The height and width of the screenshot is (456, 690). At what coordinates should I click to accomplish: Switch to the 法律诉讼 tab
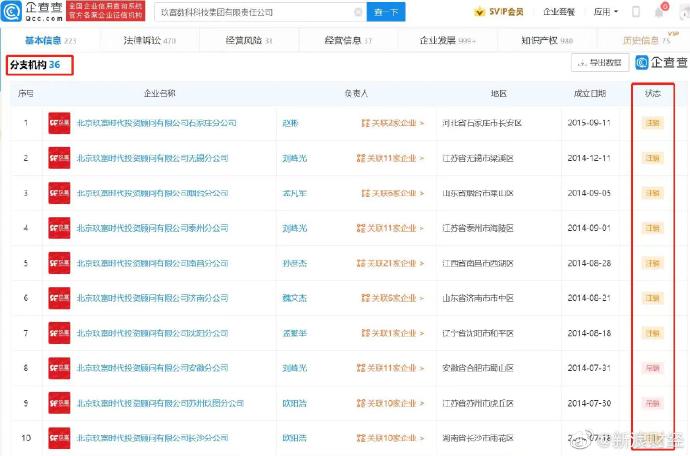click(x=150, y=40)
